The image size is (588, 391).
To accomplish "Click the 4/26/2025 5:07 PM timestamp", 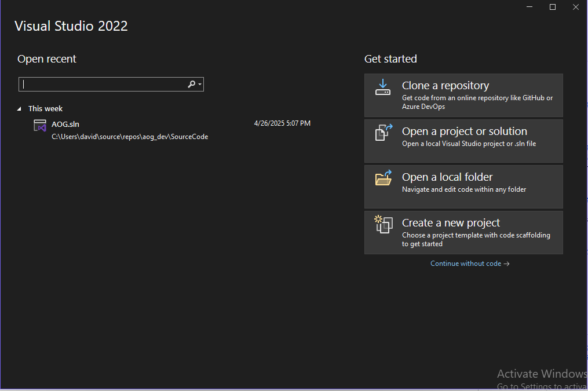I will coord(282,123).
